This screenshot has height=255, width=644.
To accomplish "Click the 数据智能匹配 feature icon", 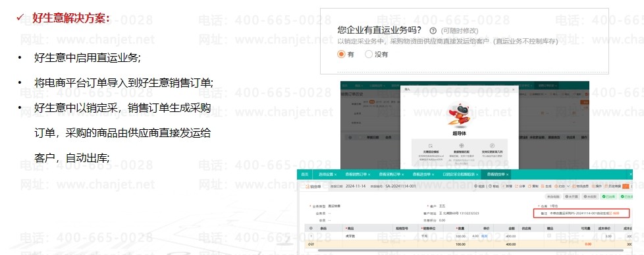I will pos(462,146).
